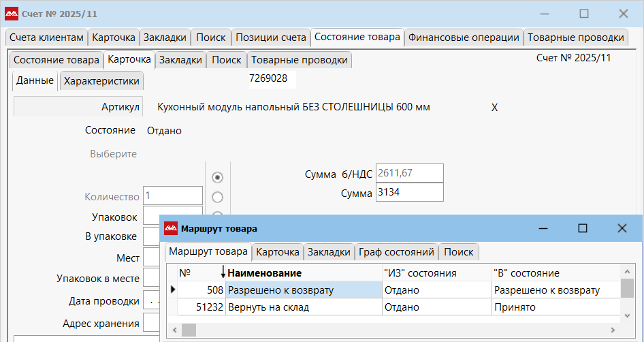Click the horizontal scrollbar thumb in route table
Viewport: 644px width, 342px height.
(189, 330)
